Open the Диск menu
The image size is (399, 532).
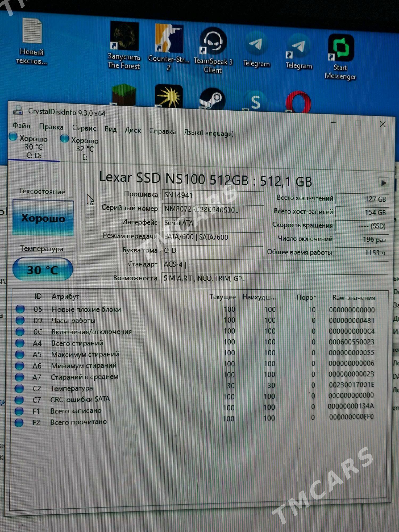point(133,130)
